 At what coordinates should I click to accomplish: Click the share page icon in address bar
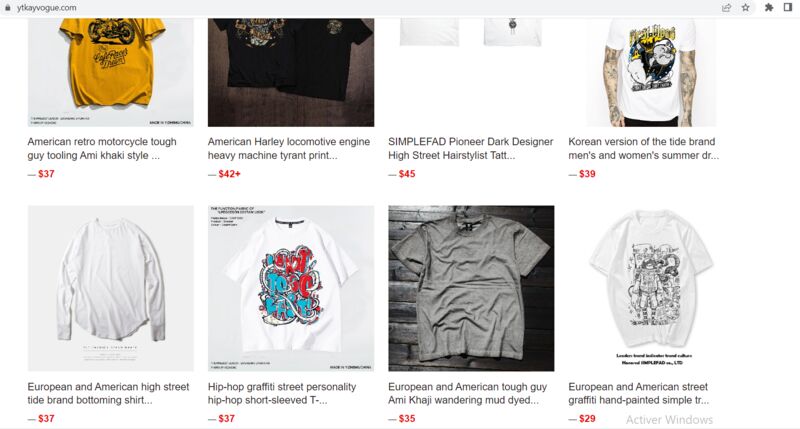click(x=726, y=8)
